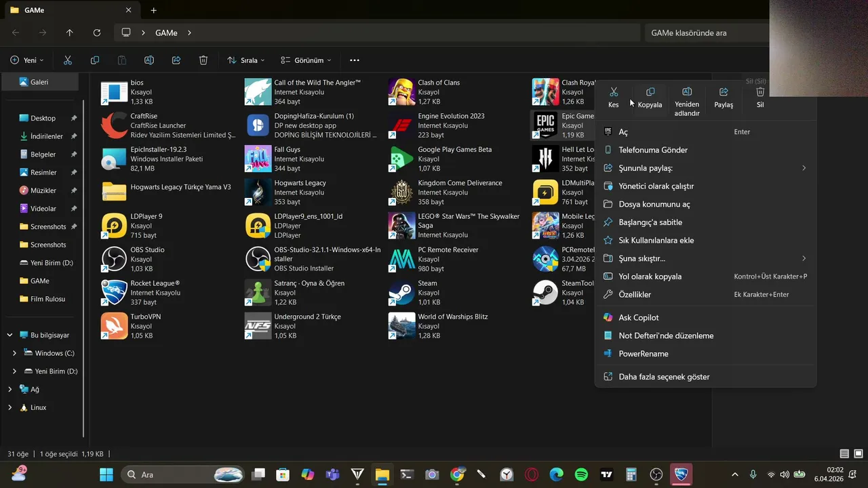Image resolution: width=868 pixels, height=488 pixels.
Task: Select World of Warships Blitz shortcut
Action: click(456, 326)
